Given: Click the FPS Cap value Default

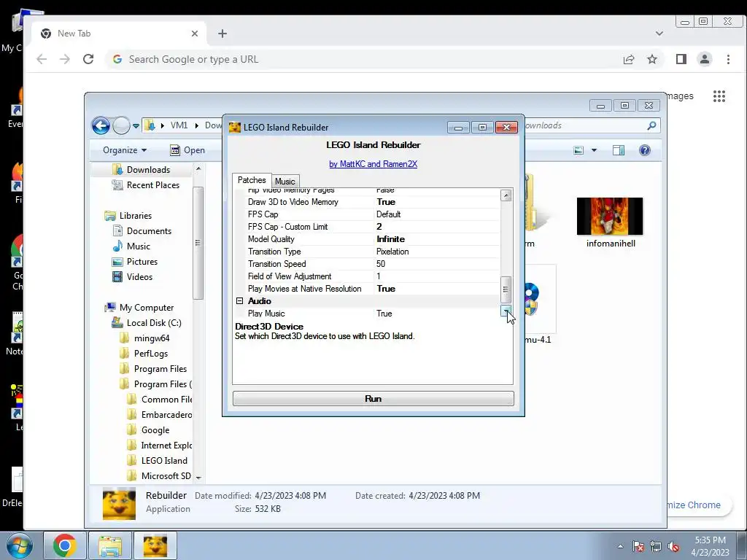Looking at the screenshot, I should tap(388, 214).
